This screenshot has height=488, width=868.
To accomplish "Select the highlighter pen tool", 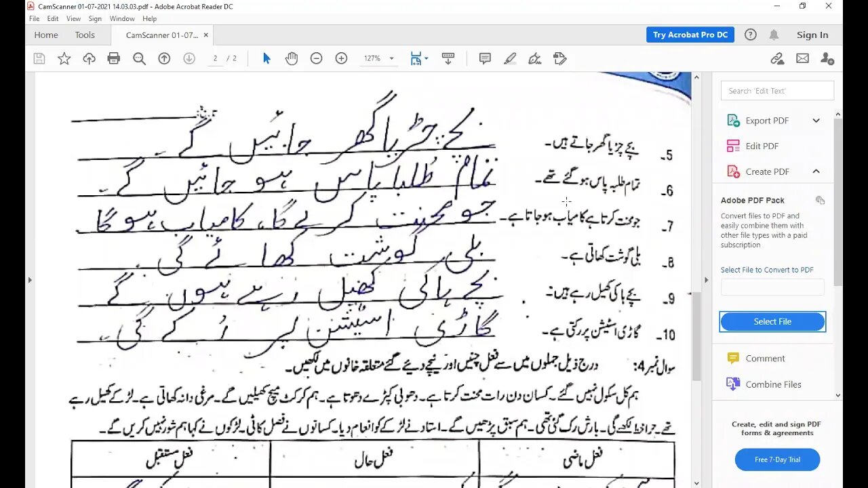I will coord(510,59).
